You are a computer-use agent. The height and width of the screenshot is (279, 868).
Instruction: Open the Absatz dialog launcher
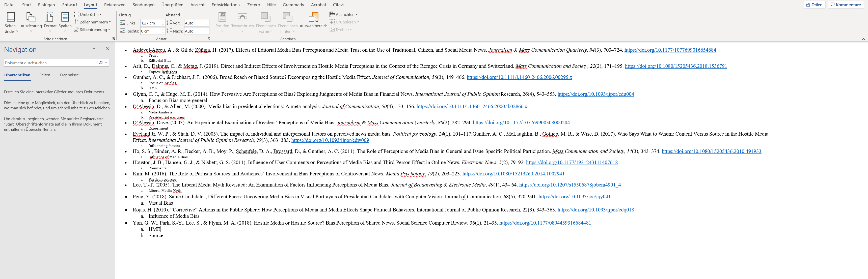[x=209, y=39]
